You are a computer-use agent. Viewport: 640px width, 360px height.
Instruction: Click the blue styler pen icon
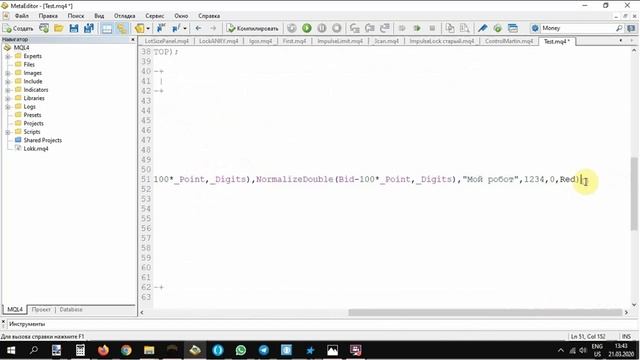pos(482,28)
